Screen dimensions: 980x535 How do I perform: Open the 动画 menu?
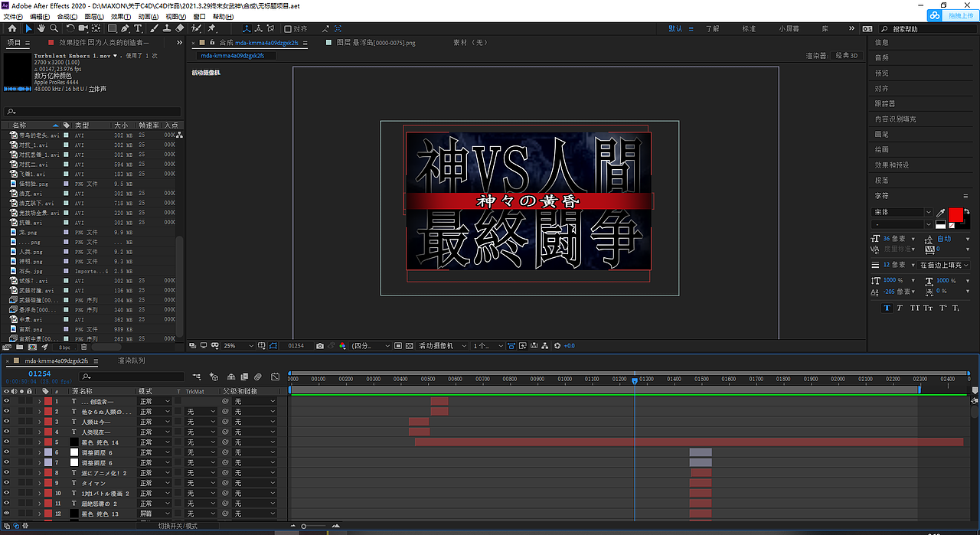tap(148, 16)
